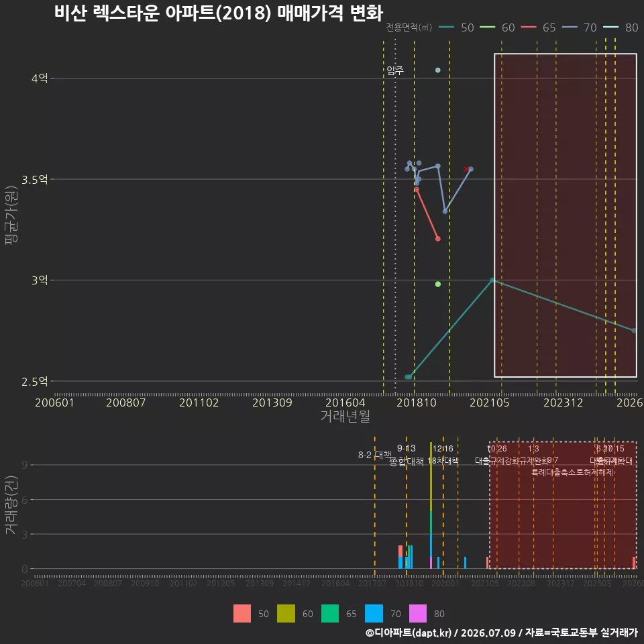This screenshot has width=644, height=644.
Task: Click the 전용면적(㎡) legend title
Action: [409, 28]
